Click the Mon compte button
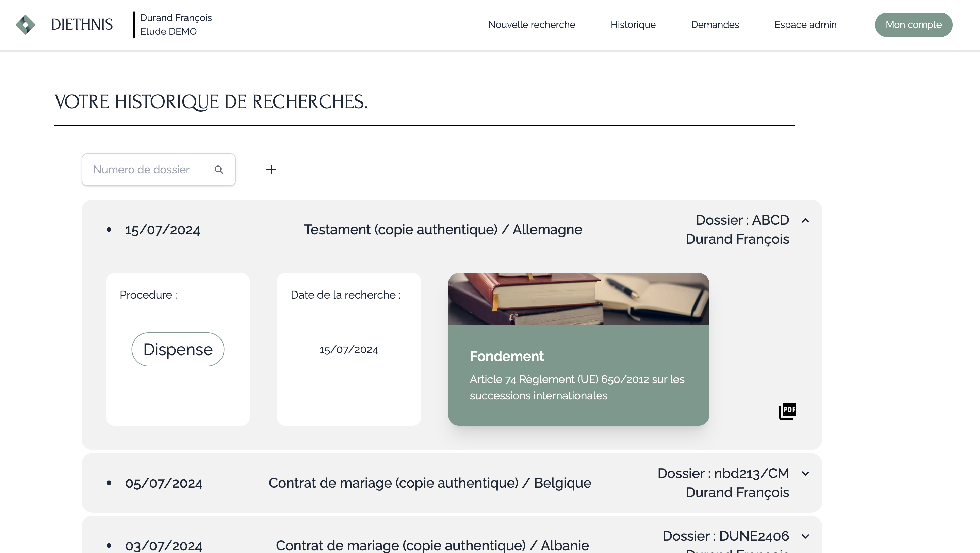The width and height of the screenshot is (980, 553). (913, 25)
